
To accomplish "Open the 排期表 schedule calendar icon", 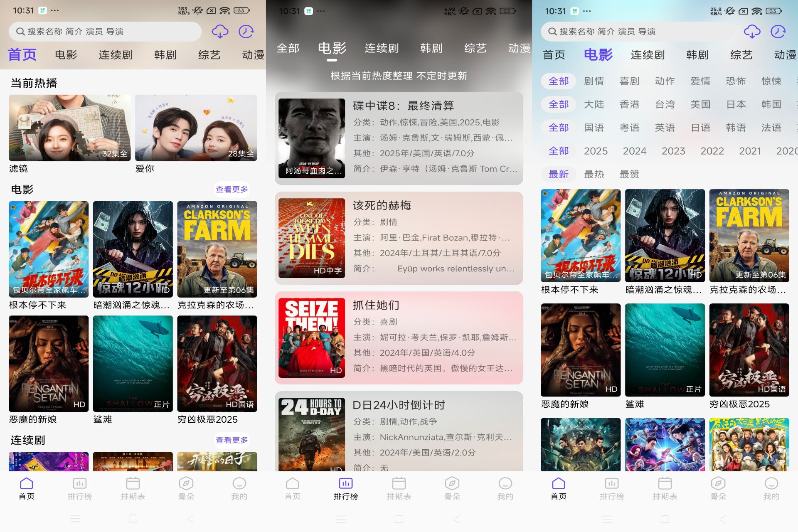I will pos(133,483).
